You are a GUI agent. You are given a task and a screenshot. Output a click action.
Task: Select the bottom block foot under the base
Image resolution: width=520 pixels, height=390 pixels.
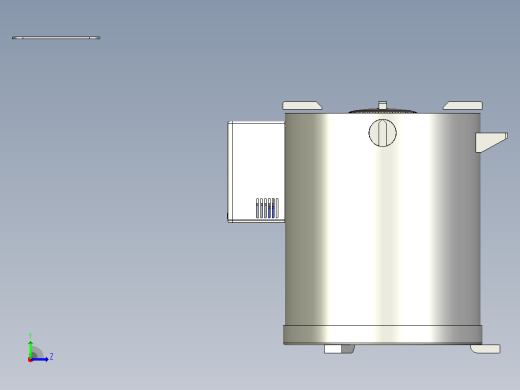(x=339, y=349)
